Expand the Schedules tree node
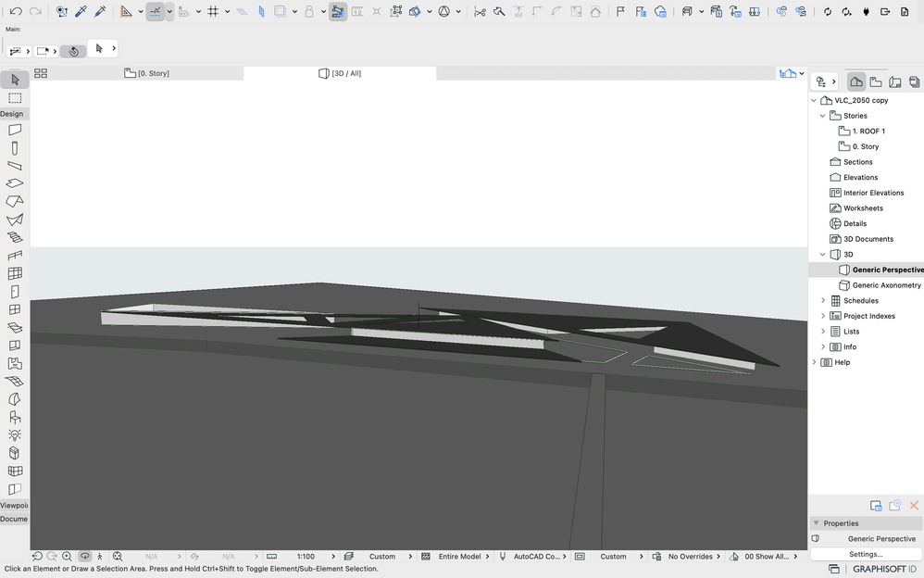Viewport: 924px width, 578px height. (x=822, y=301)
